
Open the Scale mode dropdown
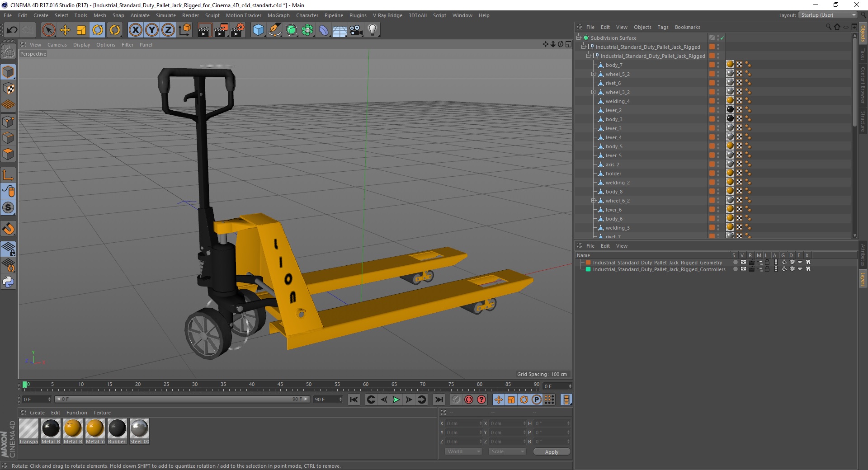pos(507,451)
